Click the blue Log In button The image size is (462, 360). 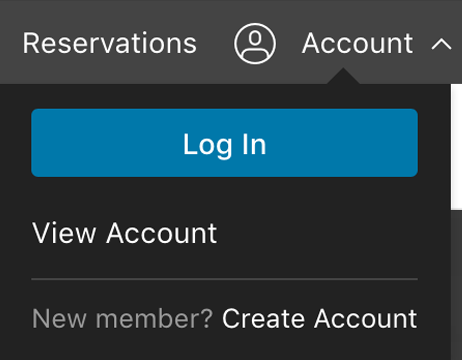coord(224,143)
